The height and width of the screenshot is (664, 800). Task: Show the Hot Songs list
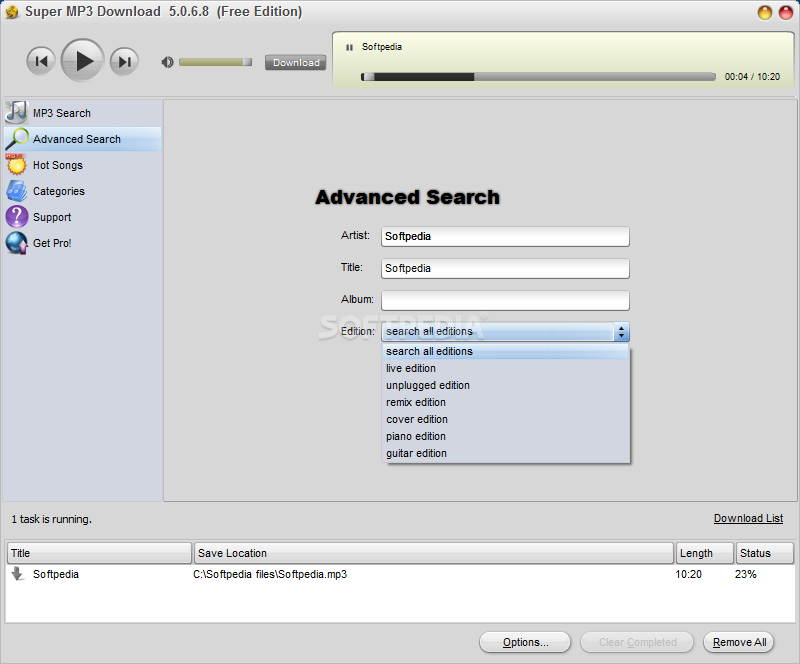pyautogui.click(x=83, y=165)
